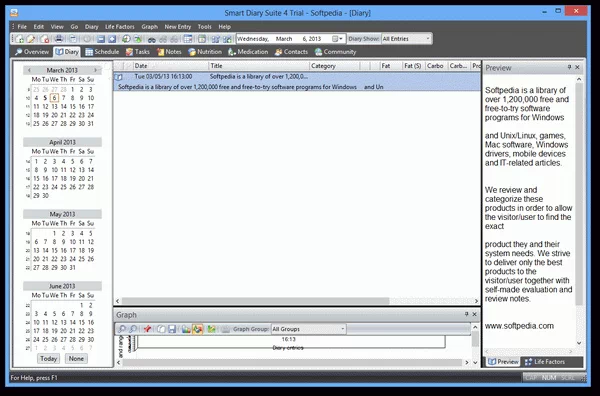Click the Category column header
Viewport: 600px width, 396px height.
tap(334, 66)
